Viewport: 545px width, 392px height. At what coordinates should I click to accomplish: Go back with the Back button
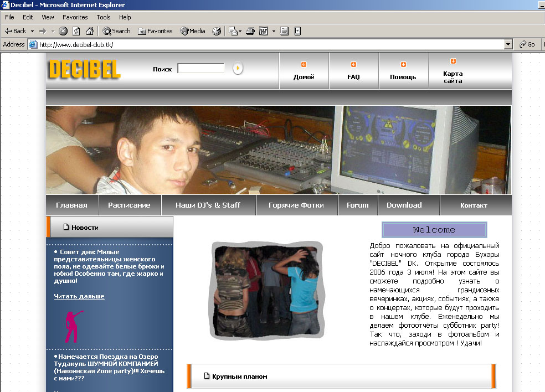coord(16,31)
